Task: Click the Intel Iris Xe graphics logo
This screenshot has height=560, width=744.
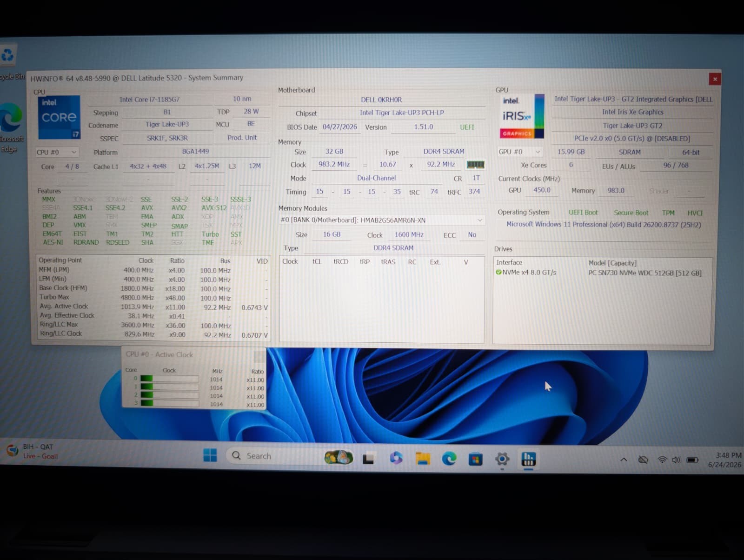Action: [523, 116]
